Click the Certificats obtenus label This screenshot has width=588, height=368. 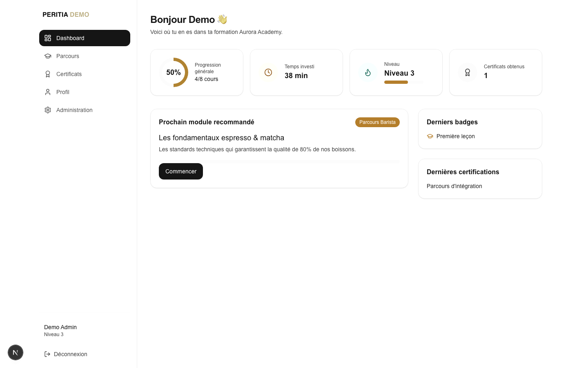[x=504, y=67]
